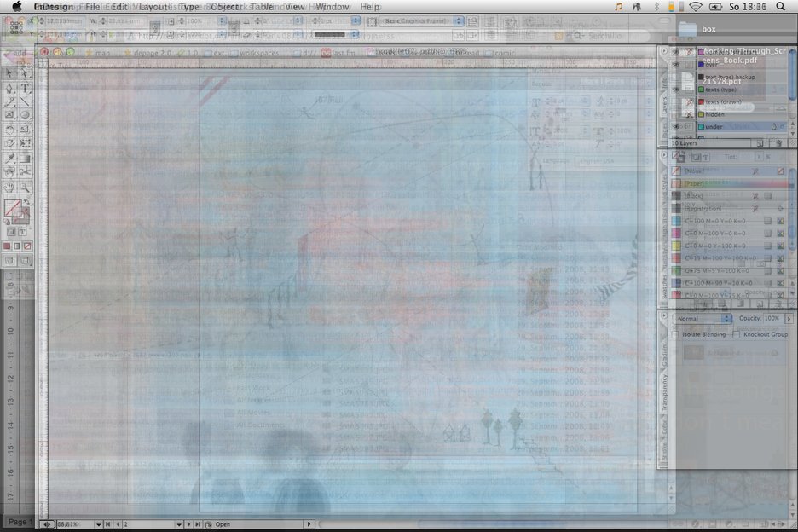This screenshot has width=798, height=532.
Task: Select the Scissors tool
Action: click(x=25, y=172)
